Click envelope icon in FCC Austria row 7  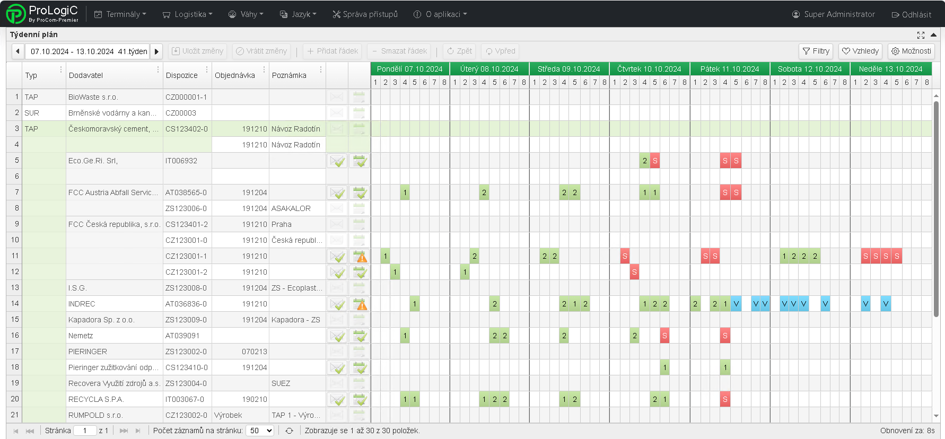tap(337, 192)
